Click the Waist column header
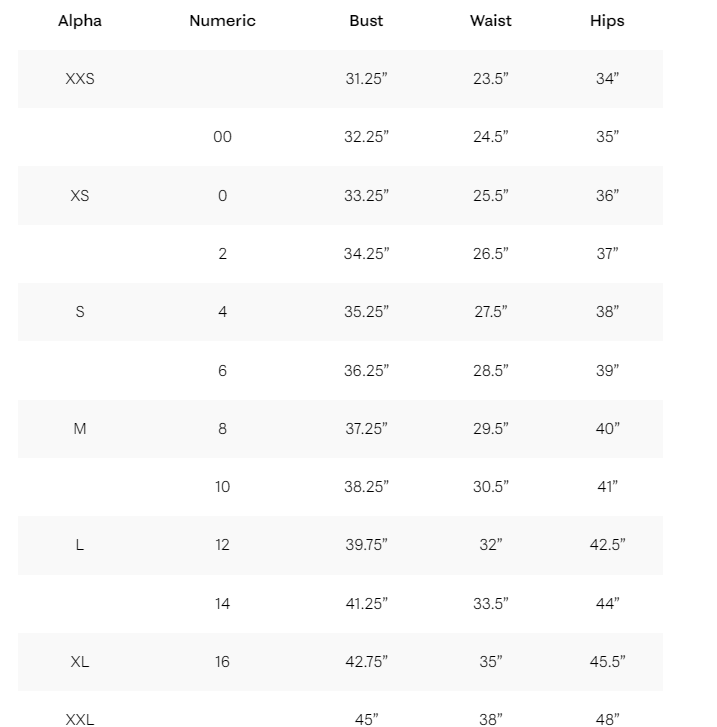This screenshot has width=717, height=727. (491, 21)
